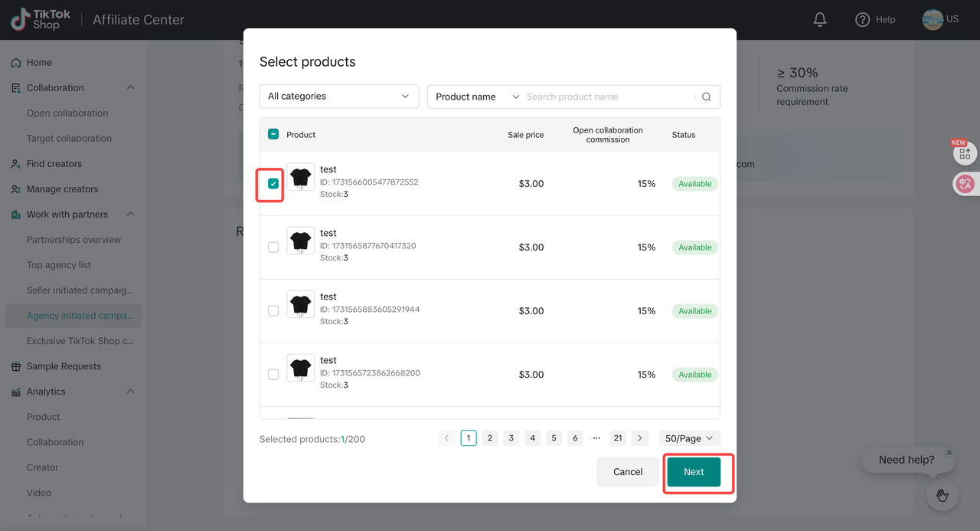Toggle the select-all checkbox in table header
980x531 pixels.
click(x=273, y=135)
